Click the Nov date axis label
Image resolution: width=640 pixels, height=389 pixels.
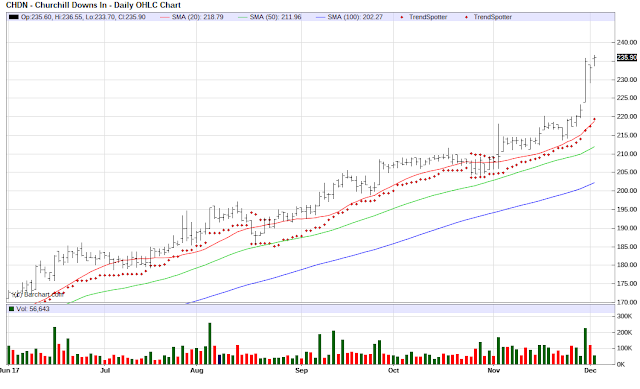tap(493, 371)
